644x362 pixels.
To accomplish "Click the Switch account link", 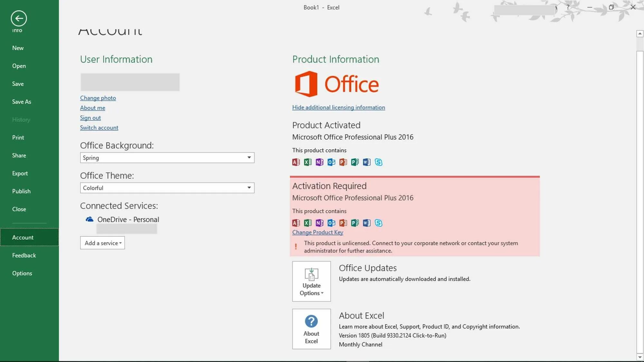I will click(99, 128).
